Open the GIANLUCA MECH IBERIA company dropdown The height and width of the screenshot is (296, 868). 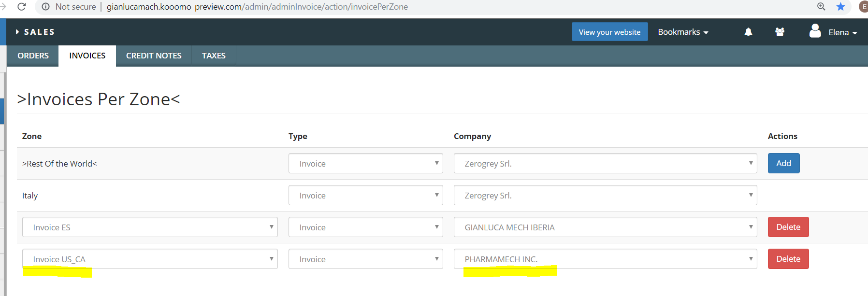click(605, 227)
